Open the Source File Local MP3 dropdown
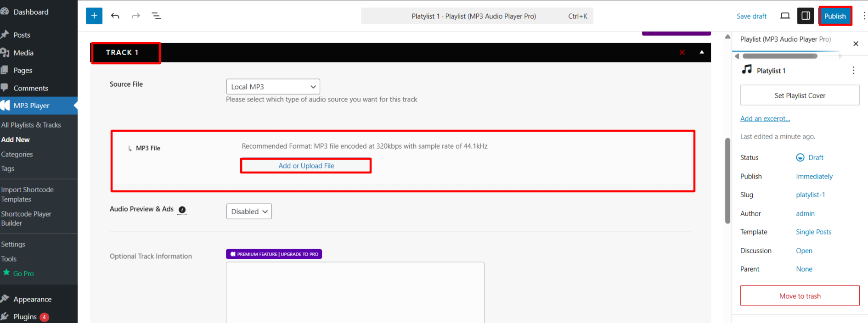Viewport: 868px width, 323px height. click(x=273, y=87)
